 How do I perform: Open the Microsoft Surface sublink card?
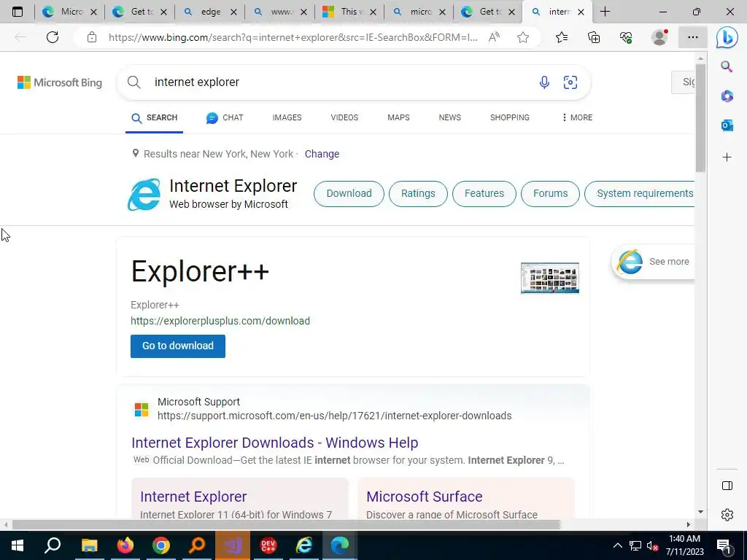466,498
